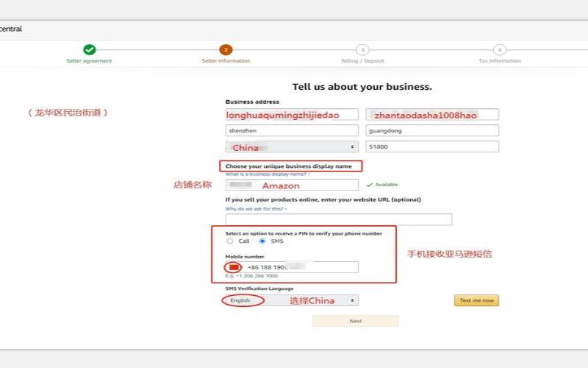Click the Text me now button
The width and height of the screenshot is (588, 368).
pyautogui.click(x=476, y=300)
